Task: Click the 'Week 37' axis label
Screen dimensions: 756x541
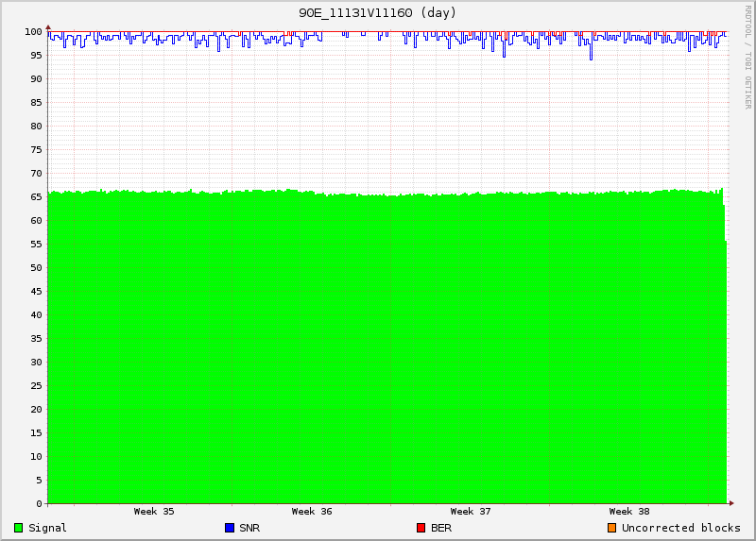Action: pos(471,511)
